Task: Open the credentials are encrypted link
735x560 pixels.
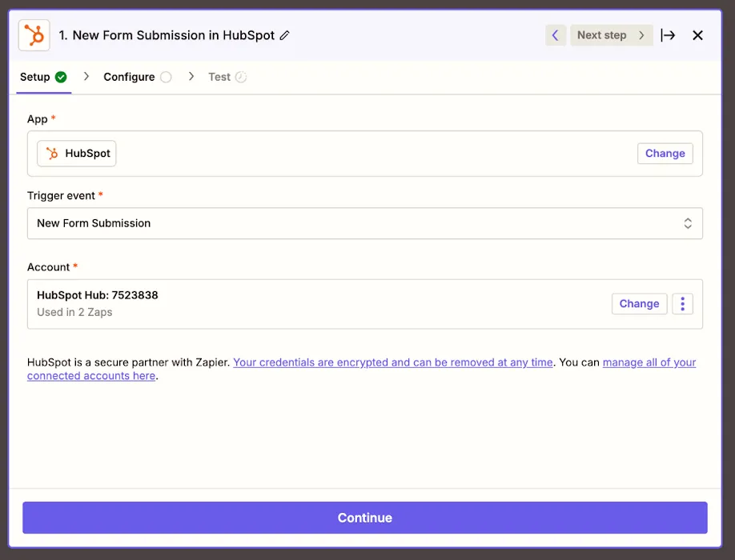Action: [x=393, y=362]
